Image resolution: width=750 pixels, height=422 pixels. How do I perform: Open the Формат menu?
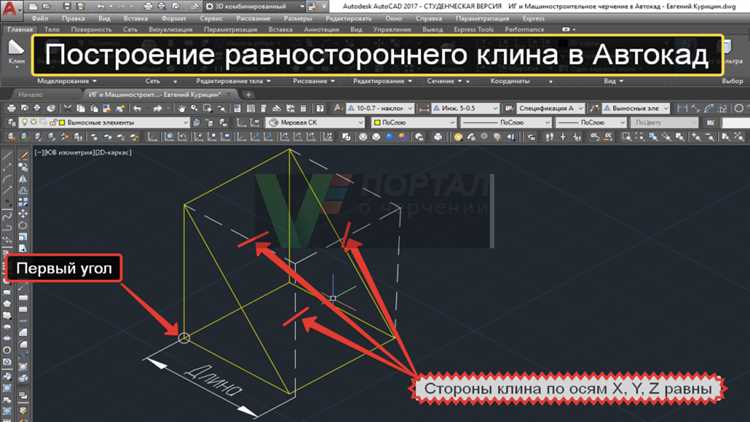tap(174, 19)
